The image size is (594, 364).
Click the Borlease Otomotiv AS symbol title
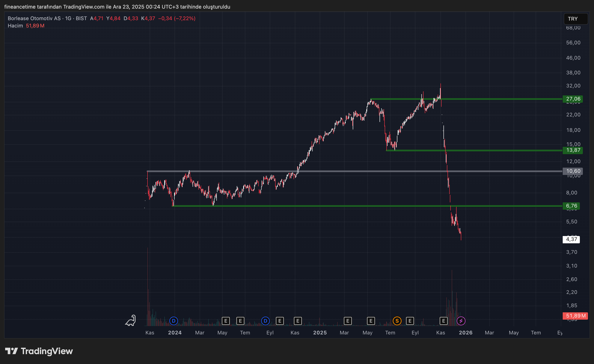click(34, 18)
